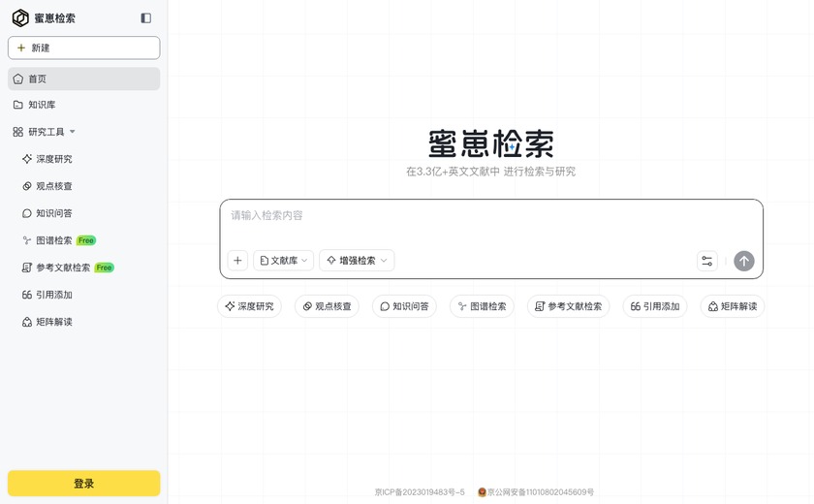Select the 矩阵解读 chip below search box
This screenshot has height=504, width=814.
tap(733, 306)
